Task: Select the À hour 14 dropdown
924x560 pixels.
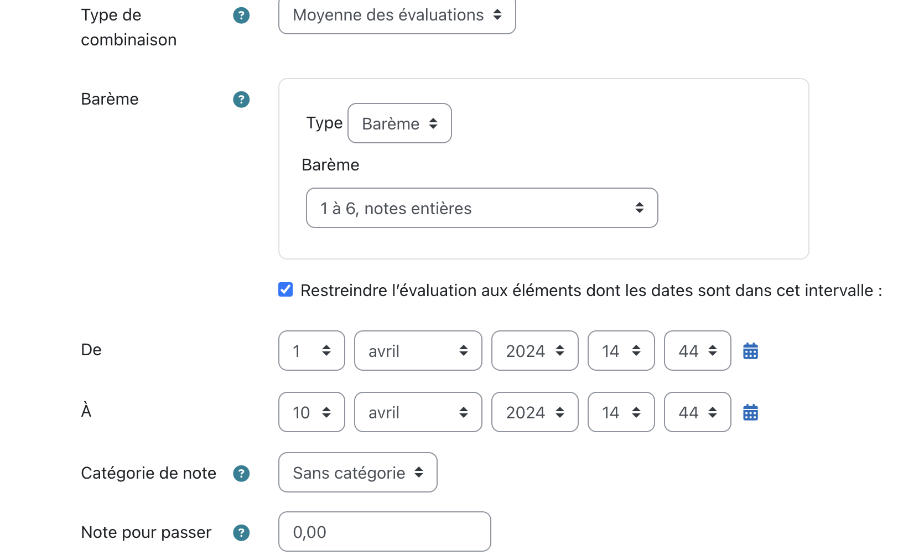Action: 621,412
